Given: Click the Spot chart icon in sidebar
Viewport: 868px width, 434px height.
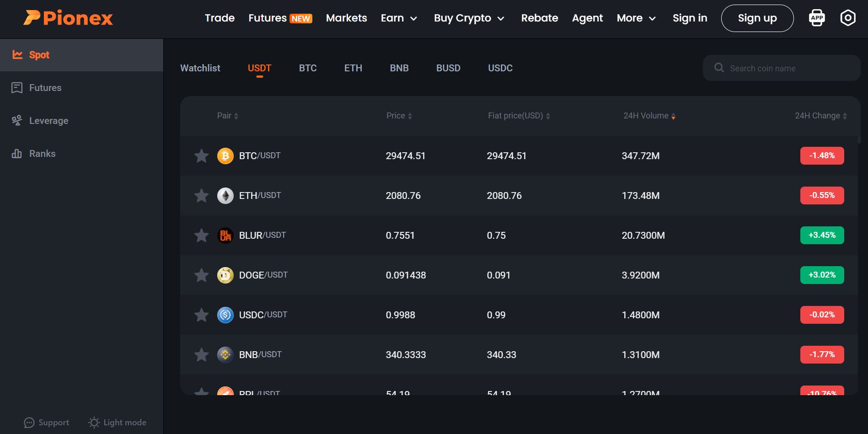Looking at the screenshot, I should (17, 55).
